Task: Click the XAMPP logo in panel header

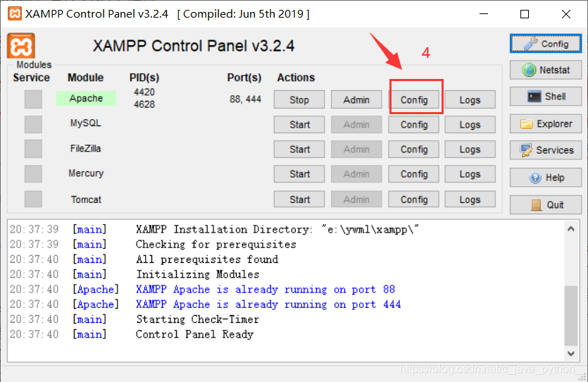Action: point(21,46)
